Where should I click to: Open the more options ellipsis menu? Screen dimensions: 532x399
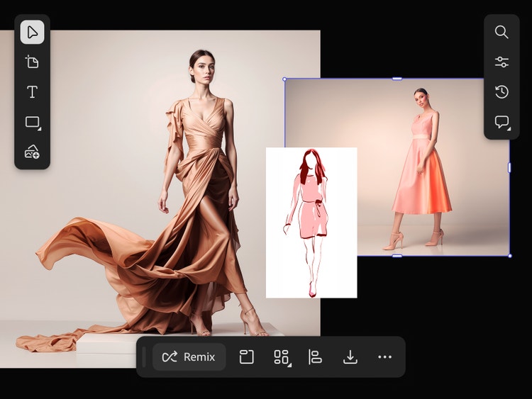384,357
